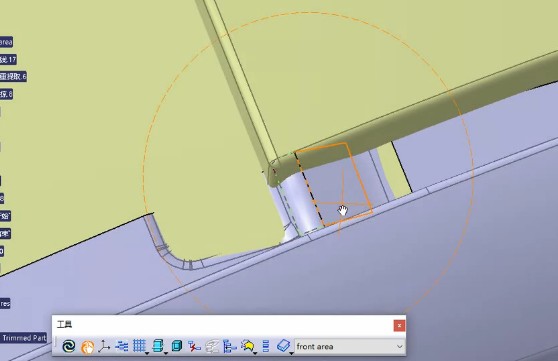Screen dimensions: 558x361
Task: Select the orange manual update hand icon
Action: [x=88, y=346]
